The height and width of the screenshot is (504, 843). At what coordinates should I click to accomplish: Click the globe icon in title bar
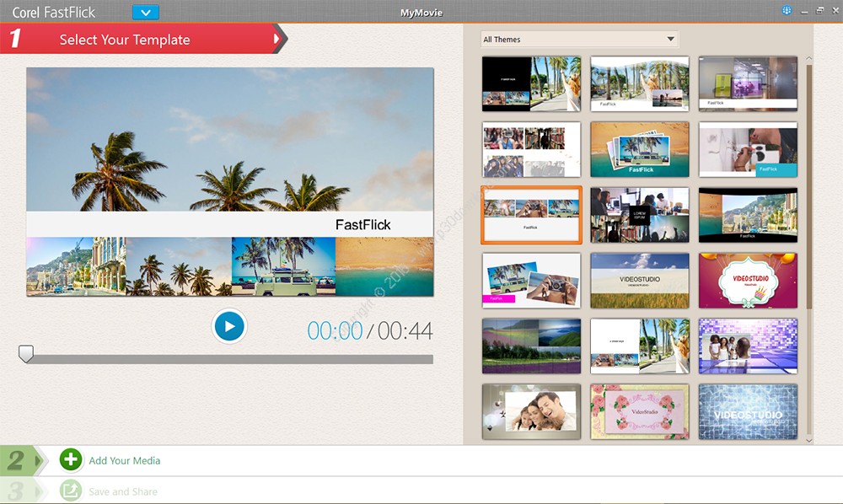[x=787, y=11]
